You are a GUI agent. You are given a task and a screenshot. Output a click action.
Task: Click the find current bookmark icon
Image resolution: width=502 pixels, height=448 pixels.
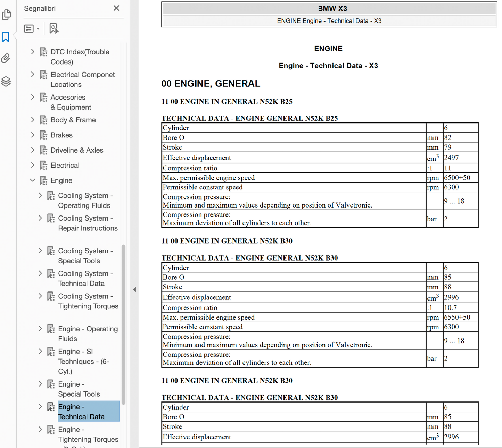pyautogui.click(x=54, y=28)
